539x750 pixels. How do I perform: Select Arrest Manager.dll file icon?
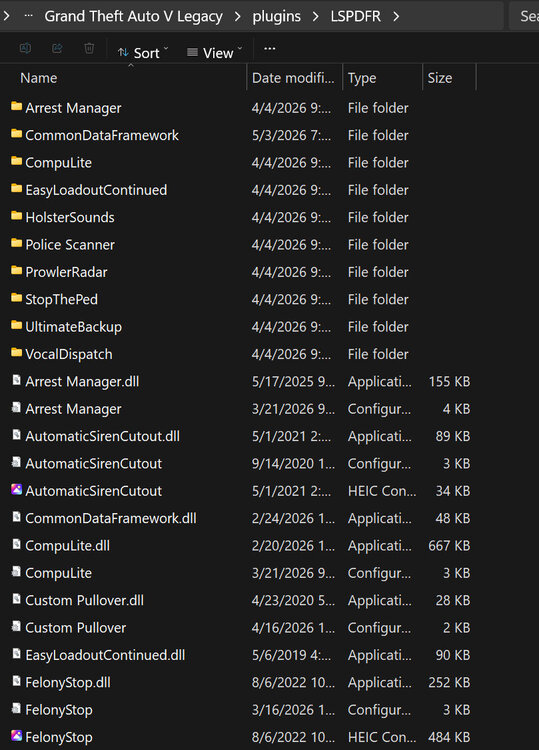[x=16, y=380]
